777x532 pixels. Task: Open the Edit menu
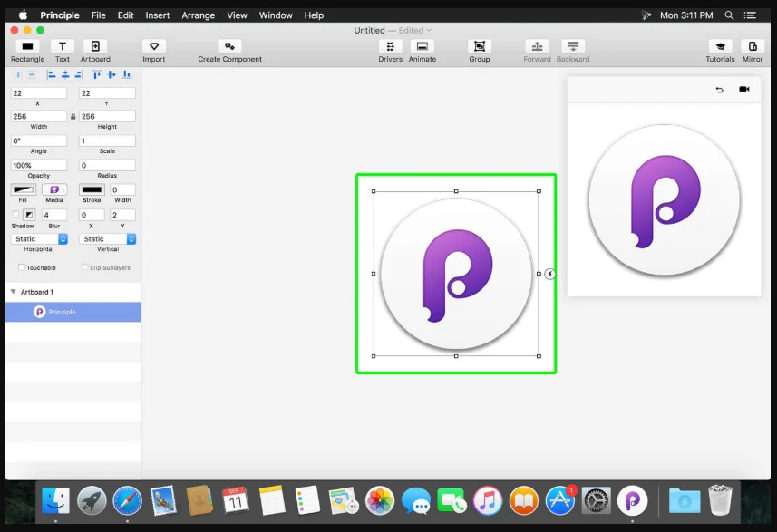click(125, 15)
